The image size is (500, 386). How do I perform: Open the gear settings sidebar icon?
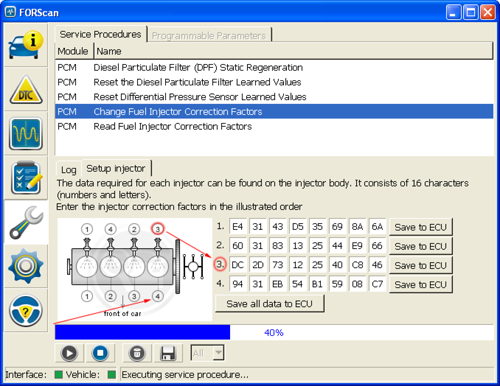[26, 266]
